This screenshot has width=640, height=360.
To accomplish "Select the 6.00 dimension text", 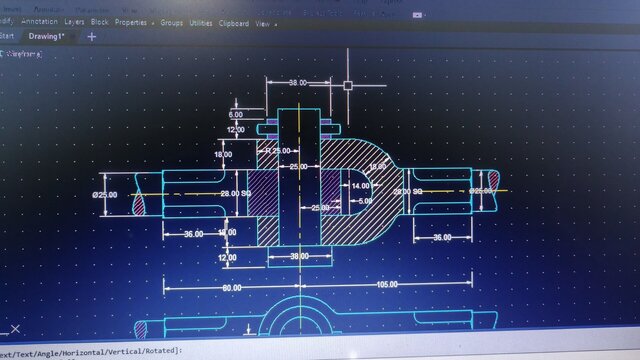I will pos(236,115).
